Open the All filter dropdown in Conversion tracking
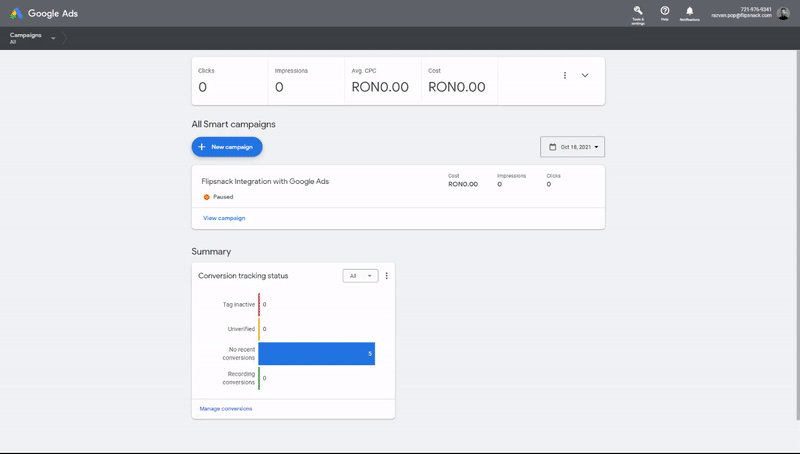This screenshot has width=800, height=454. (360, 276)
